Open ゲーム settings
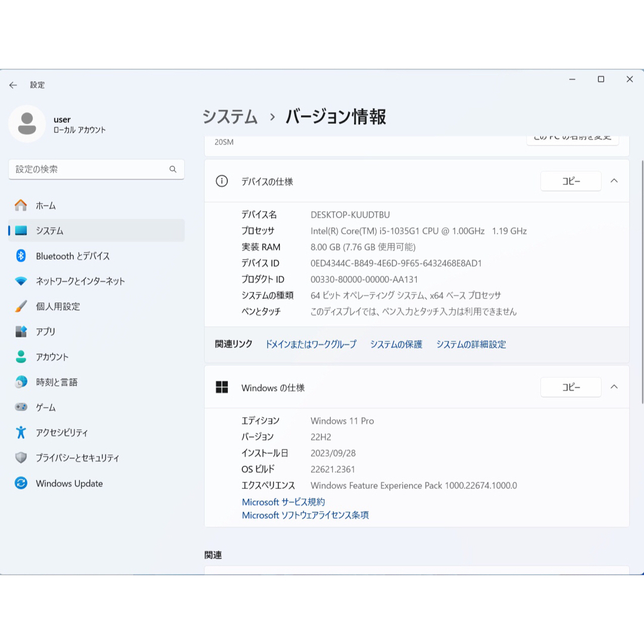 pos(96,407)
